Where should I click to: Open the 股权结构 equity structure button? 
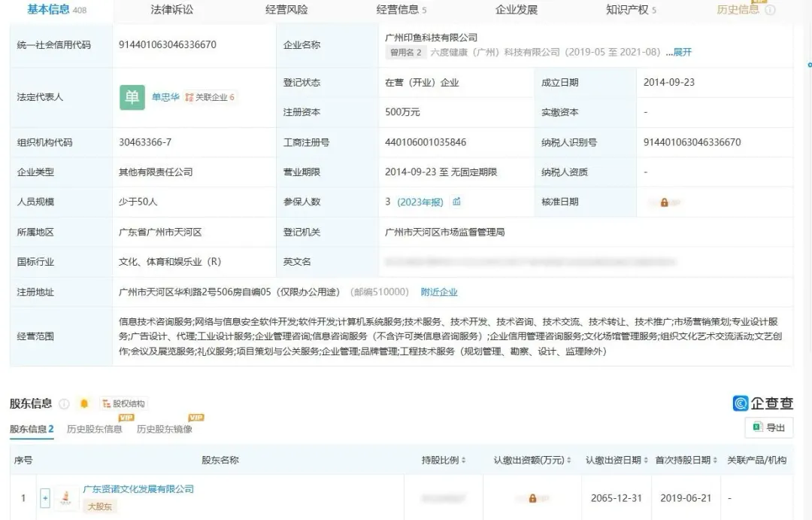(x=124, y=404)
